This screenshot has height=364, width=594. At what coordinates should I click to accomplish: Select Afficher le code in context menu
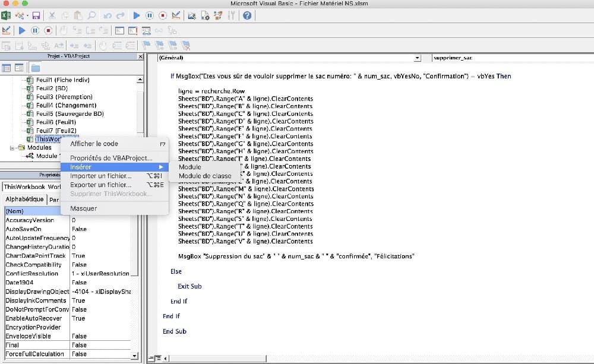[x=94, y=144]
